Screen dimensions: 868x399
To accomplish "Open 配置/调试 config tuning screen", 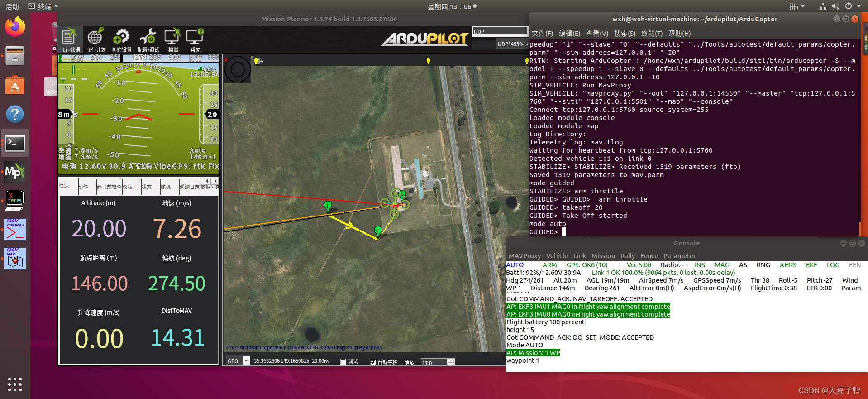I will pyautogui.click(x=148, y=39).
